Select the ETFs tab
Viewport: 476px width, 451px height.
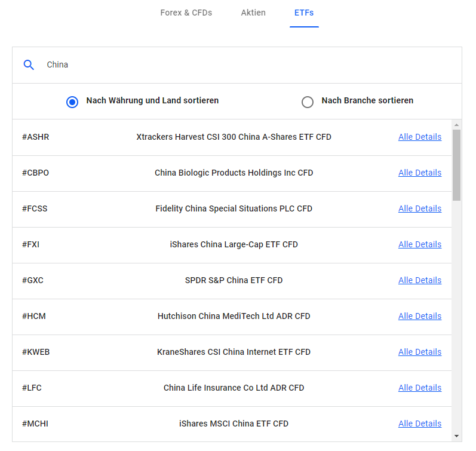[x=304, y=13]
